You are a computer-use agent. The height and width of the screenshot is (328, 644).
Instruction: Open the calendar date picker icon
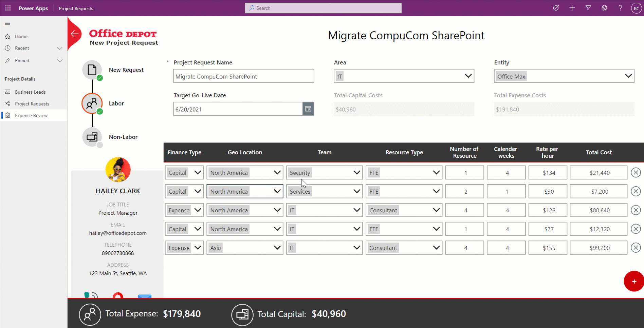[x=308, y=109]
